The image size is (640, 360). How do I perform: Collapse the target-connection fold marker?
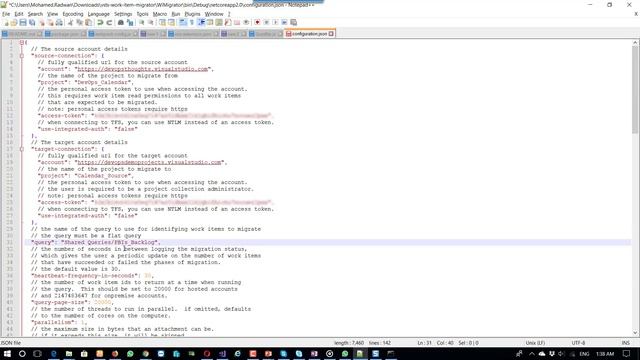click(x=22, y=149)
